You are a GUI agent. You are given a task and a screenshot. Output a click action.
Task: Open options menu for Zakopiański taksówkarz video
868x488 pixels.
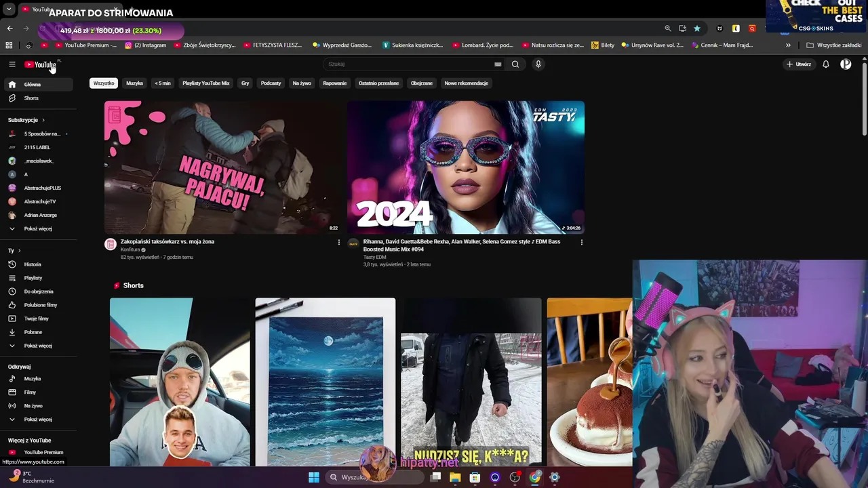pyautogui.click(x=339, y=242)
